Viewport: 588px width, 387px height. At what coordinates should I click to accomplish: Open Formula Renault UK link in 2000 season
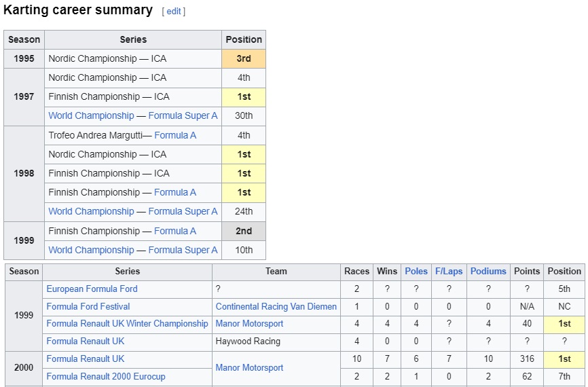point(85,358)
